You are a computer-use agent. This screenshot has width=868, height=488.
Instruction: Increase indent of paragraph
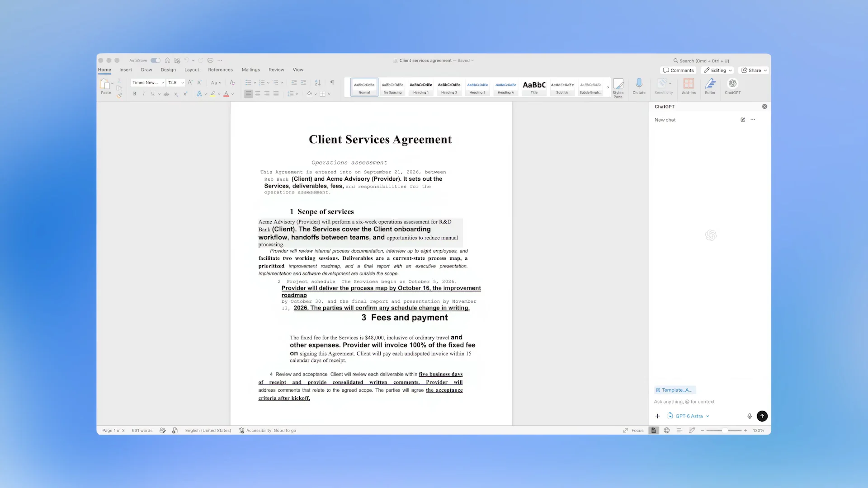pos(303,83)
